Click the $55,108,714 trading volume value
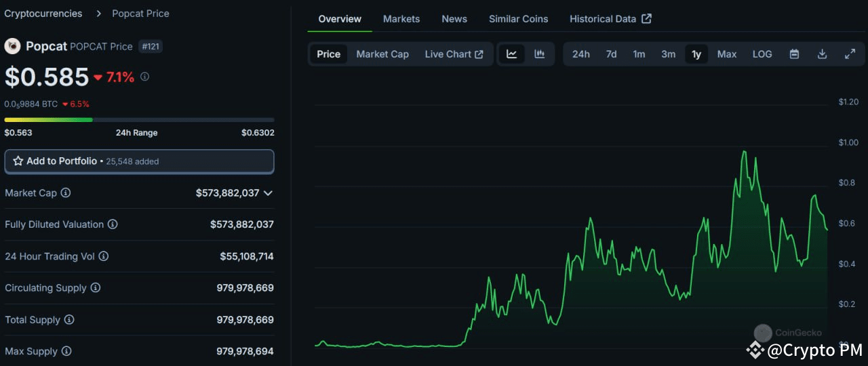868x366 pixels. coord(247,256)
